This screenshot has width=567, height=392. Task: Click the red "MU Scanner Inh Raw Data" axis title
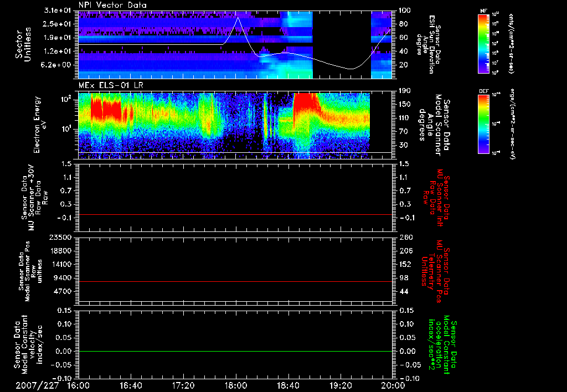tap(436, 198)
